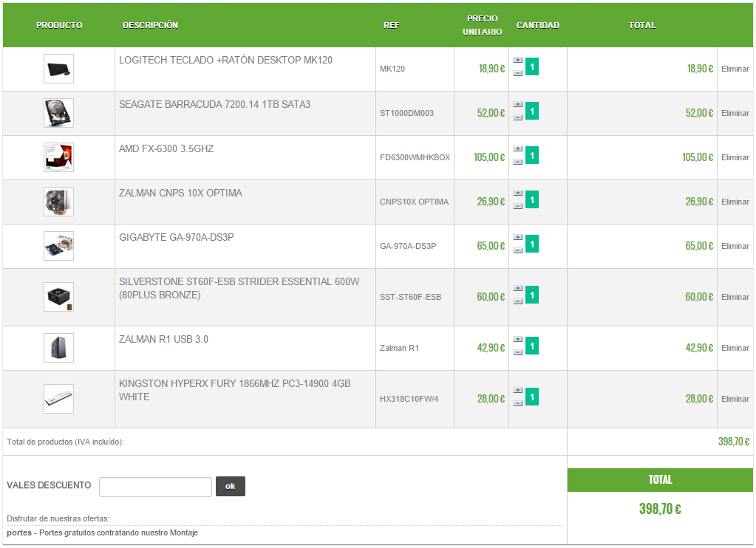The image size is (756, 548).
Task: Increase quantity of Kingston HyperX Fury
Action: point(518,391)
